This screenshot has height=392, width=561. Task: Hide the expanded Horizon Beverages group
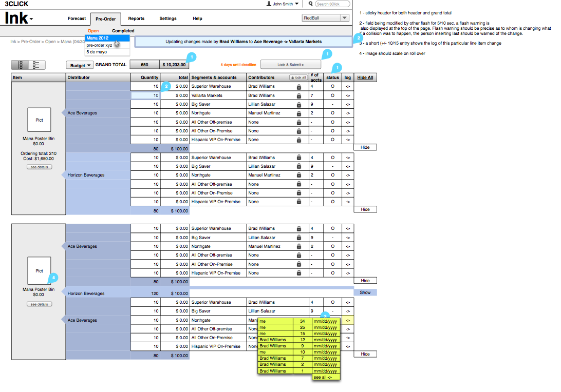click(x=365, y=209)
